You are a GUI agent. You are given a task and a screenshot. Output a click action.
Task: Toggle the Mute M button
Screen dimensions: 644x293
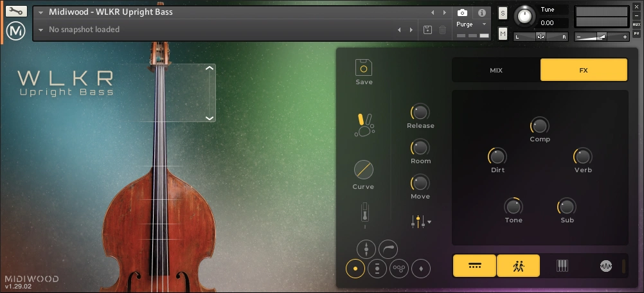503,33
